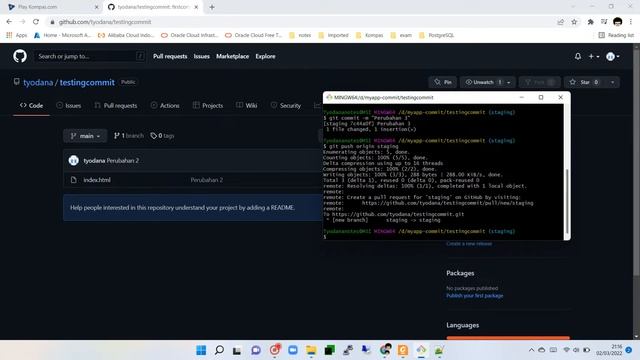Open the index.html file
The width and height of the screenshot is (640, 360).
tap(97, 180)
